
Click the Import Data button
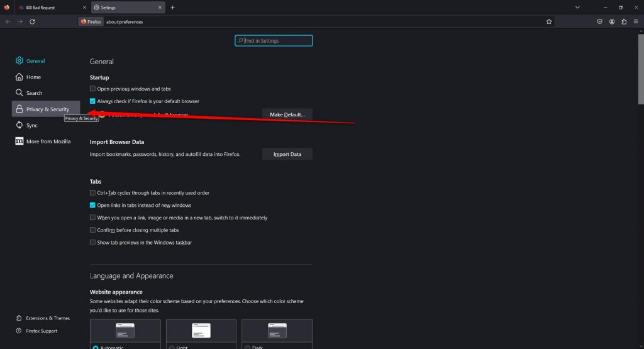pos(287,154)
